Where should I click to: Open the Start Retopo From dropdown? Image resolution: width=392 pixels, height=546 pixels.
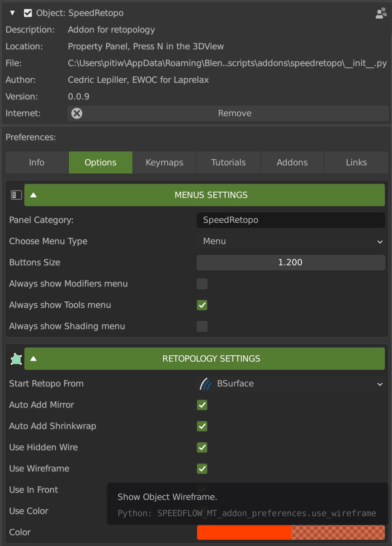click(x=290, y=384)
